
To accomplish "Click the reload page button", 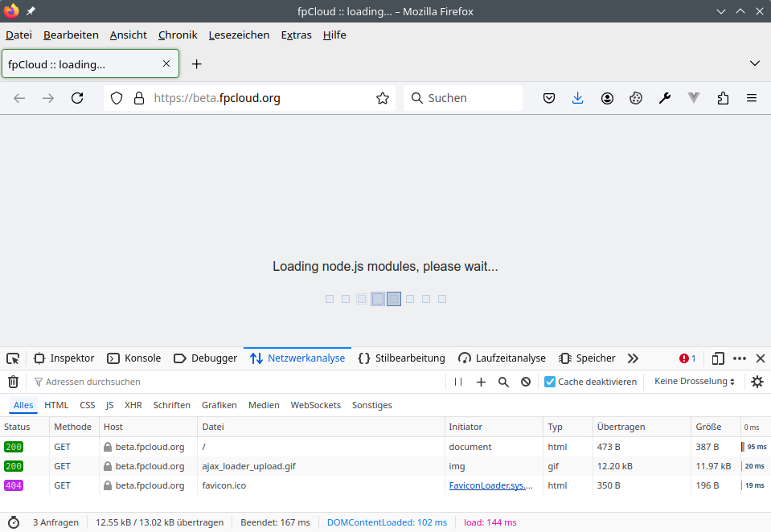I will click(77, 98).
